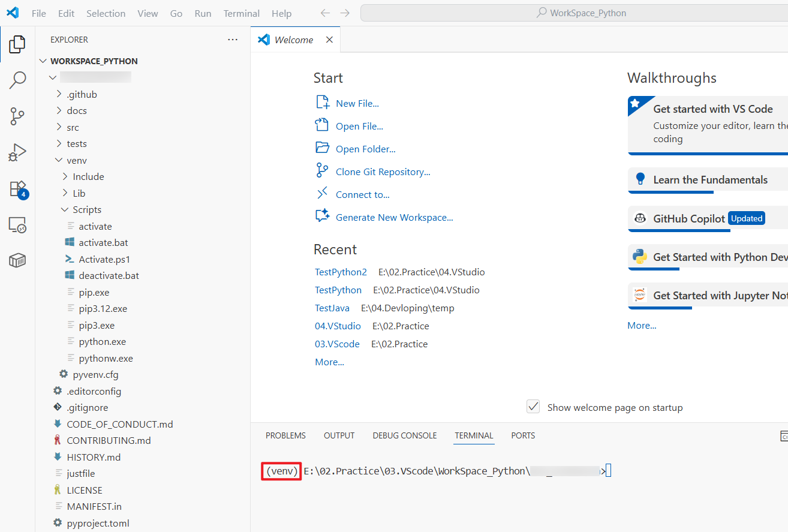Viewport: 788px width, 532px height.
Task: Expand the docs folder
Action: (59, 110)
